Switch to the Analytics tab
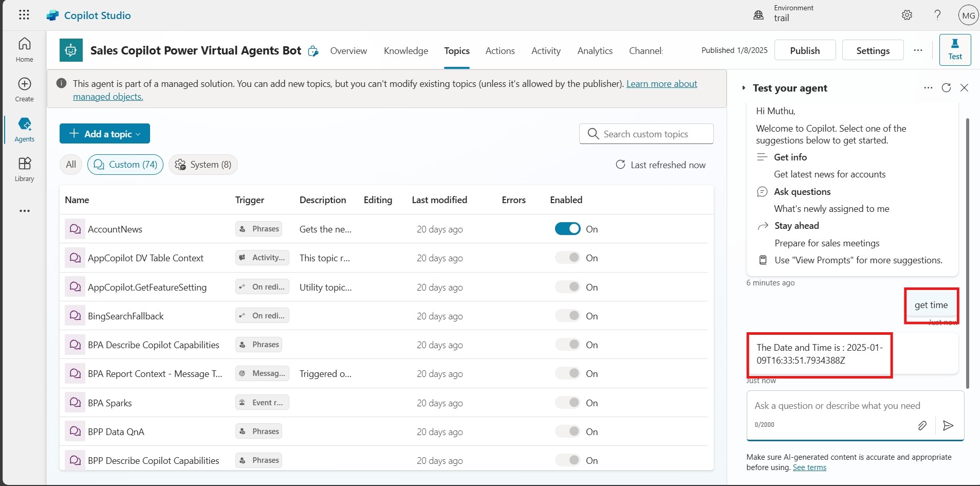 point(595,51)
